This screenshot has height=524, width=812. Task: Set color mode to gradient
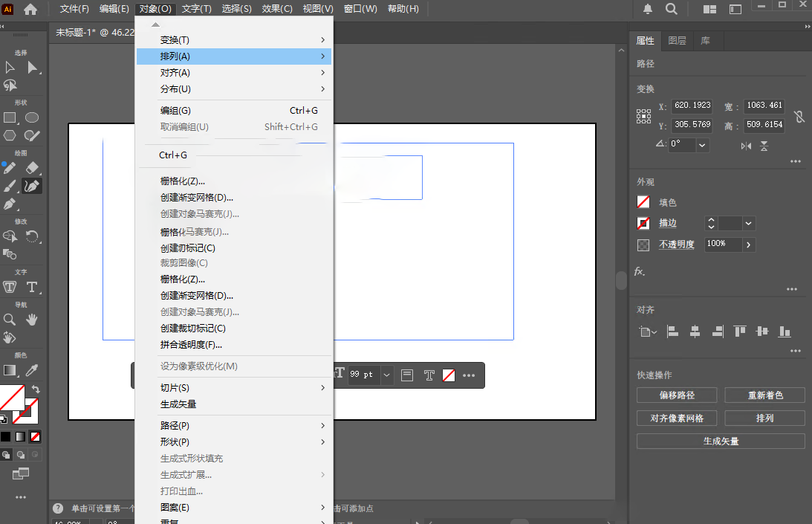tap(20, 437)
